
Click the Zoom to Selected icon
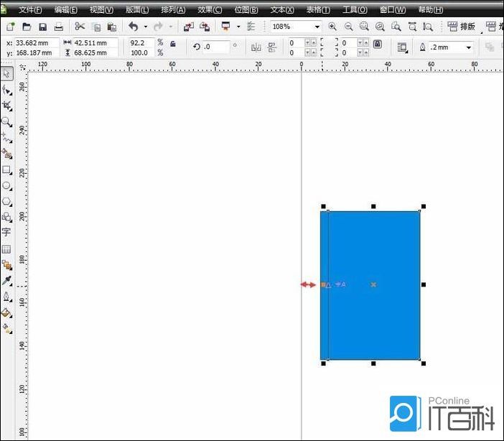364,27
